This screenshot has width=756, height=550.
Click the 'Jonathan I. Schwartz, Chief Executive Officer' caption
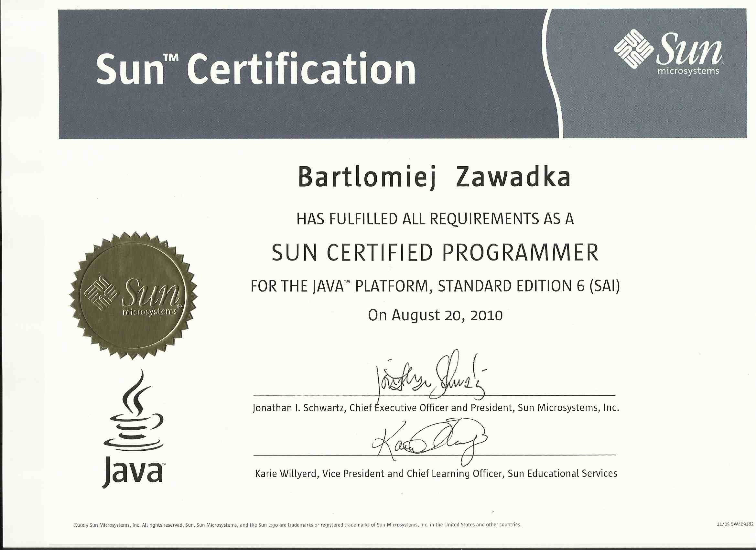click(x=436, y=408)
